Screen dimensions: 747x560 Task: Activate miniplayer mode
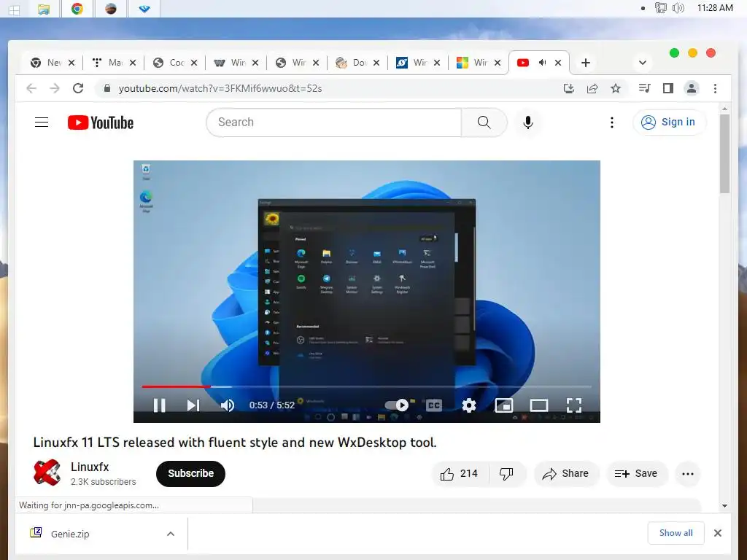pos(503,405)
